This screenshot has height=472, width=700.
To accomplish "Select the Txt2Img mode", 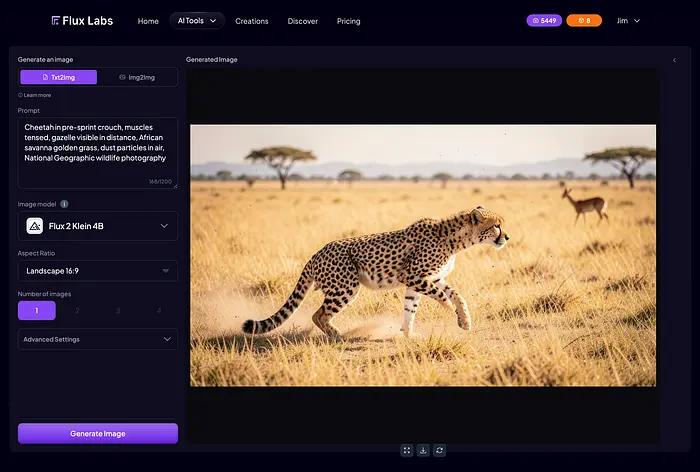I will [x=58, y=77].
